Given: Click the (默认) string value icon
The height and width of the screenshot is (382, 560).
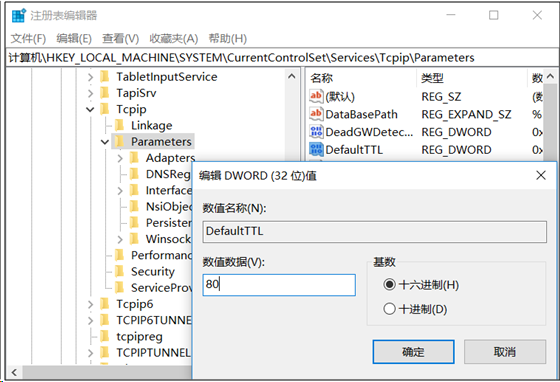Looking at the screenshot, I should (316, 96).
